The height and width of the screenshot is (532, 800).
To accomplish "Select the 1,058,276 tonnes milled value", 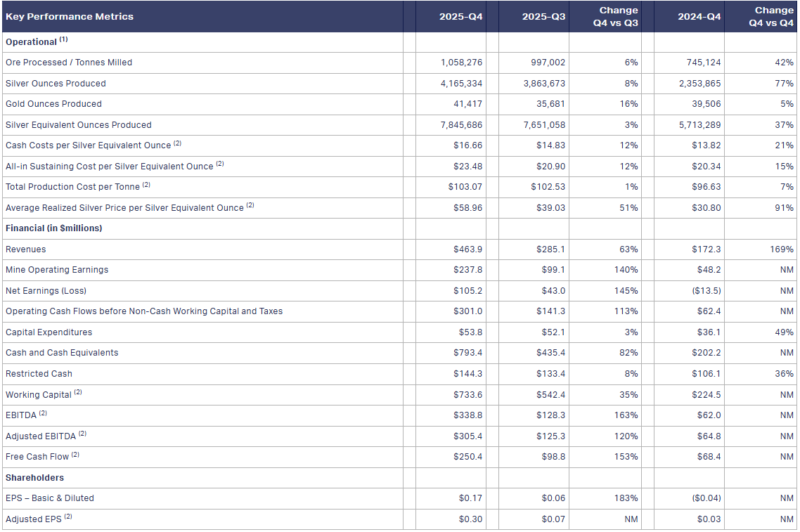I will click(461, 63).
